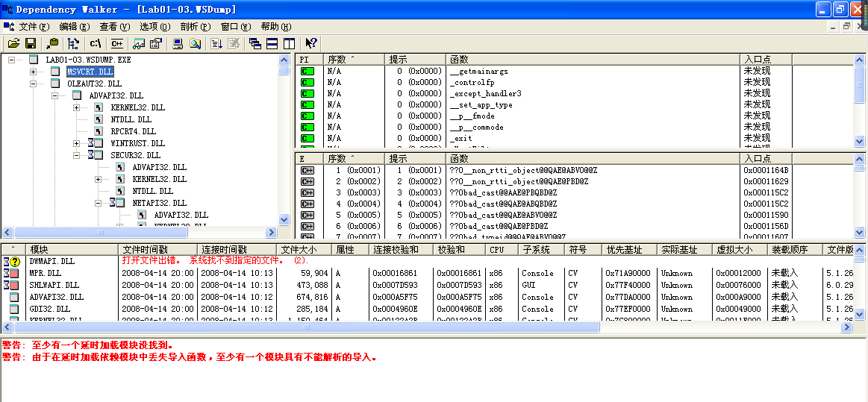
Task: Click the hourglass delay-load icon beside NETAPI32.DLL
Action: (x=113, y=203)
